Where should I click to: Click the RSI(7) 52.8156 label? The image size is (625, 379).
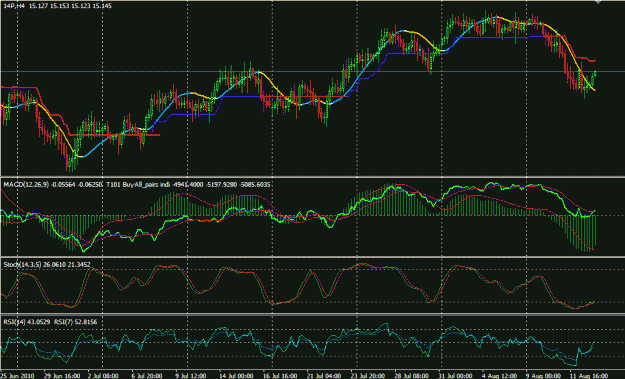[x=76, y=322]
